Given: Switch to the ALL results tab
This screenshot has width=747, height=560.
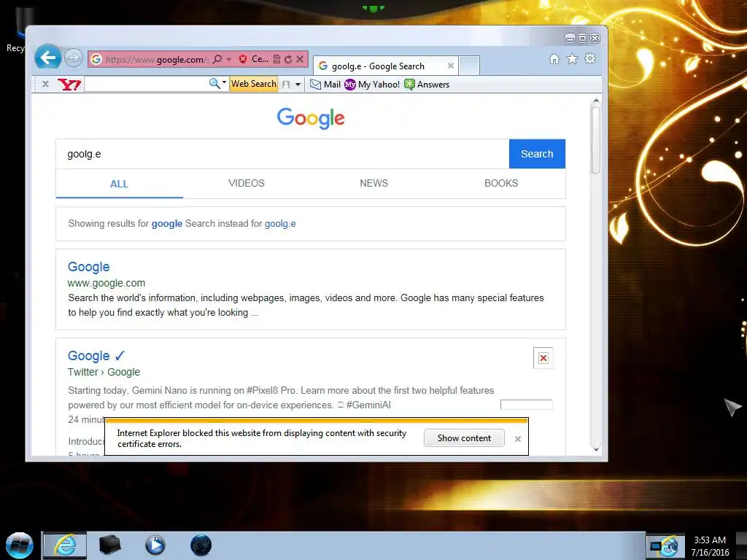Looking at the screenshot, I should 119,184.
